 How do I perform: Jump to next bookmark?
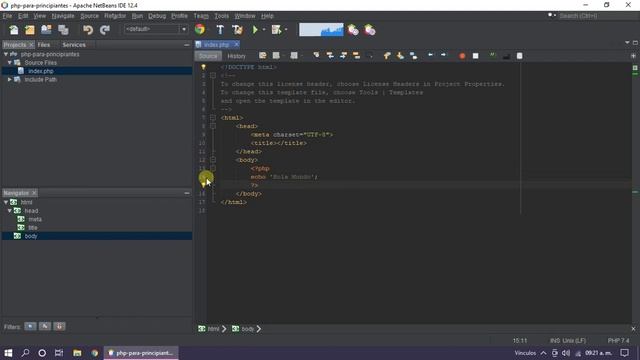[x=400, y=56]
